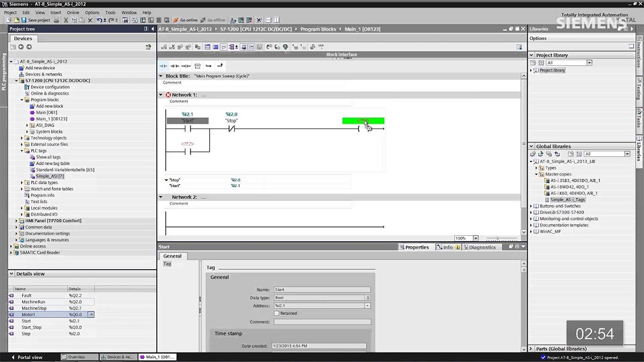The height and width of the screenshot is (362, 644).
Task: Insert a normally open contact instruction
Action: (164, 65)
